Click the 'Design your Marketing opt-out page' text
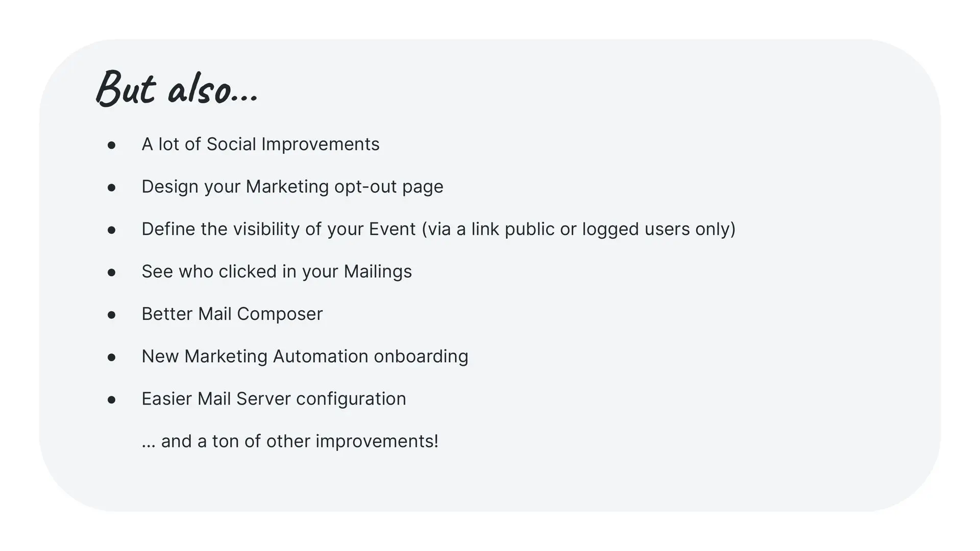980x551 pixels. (292, 187)
